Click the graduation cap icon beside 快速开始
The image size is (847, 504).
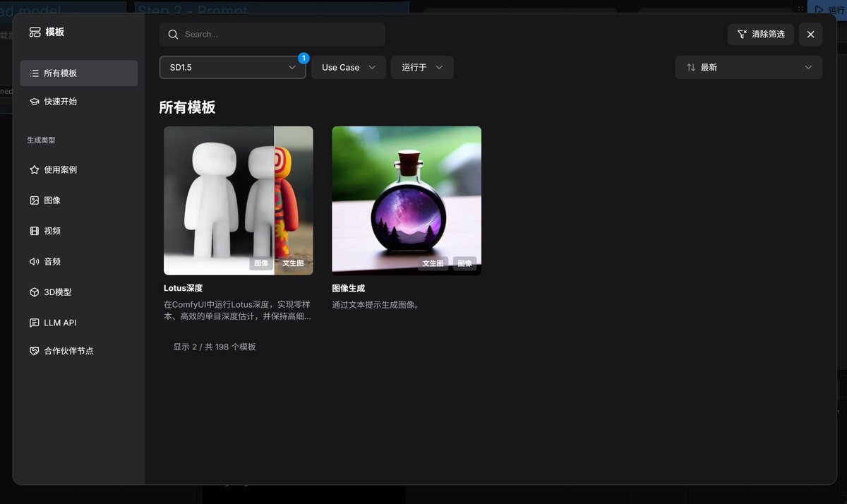tap(34, 102)
